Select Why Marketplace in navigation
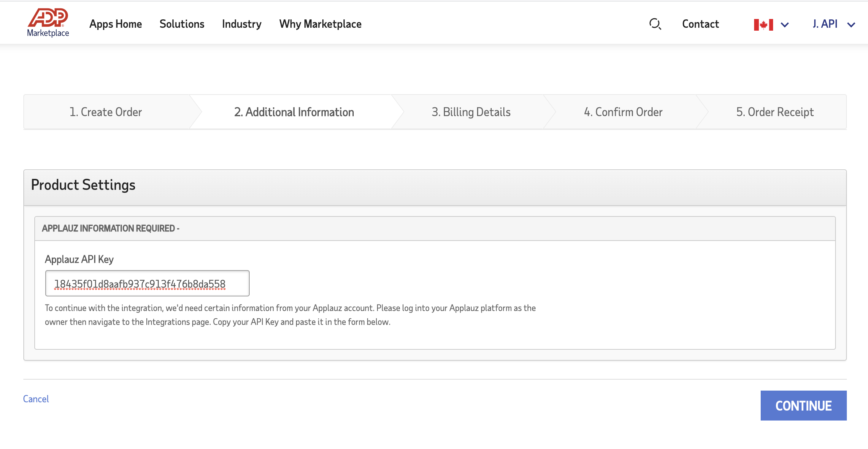This screenshot has height=449, width=868. coord(320,24)
